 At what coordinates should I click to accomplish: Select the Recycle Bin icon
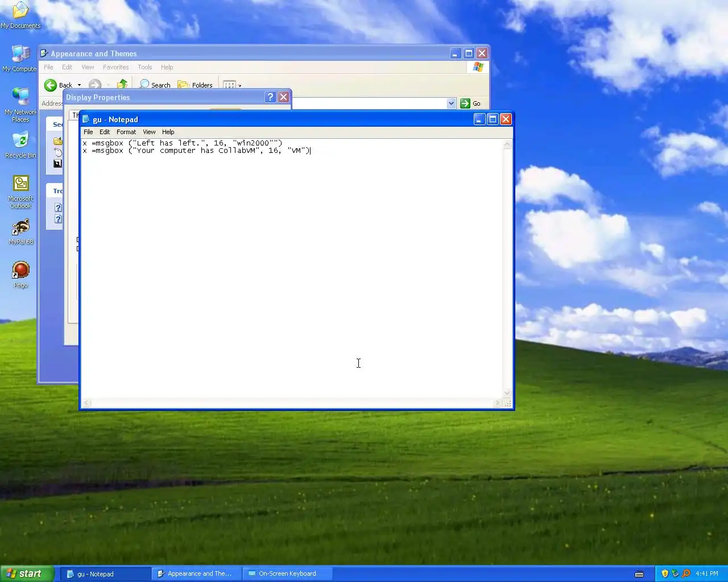20,145
